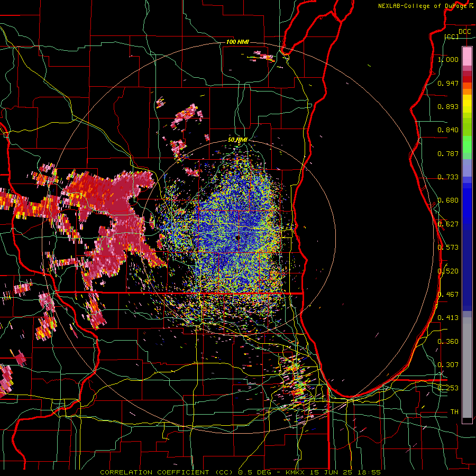
Task: Click the 0.253 legend value
Action: pyautogui.click(x=448, y=388)
